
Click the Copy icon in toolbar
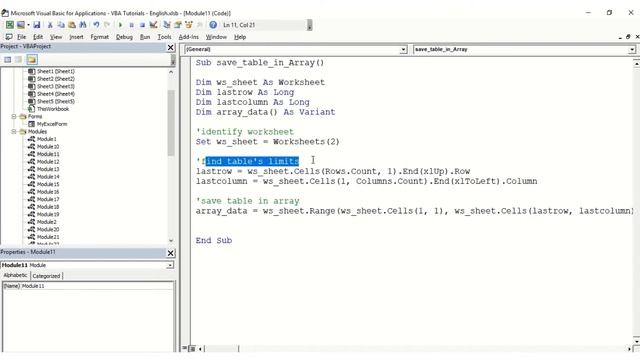tap(61, 25)
